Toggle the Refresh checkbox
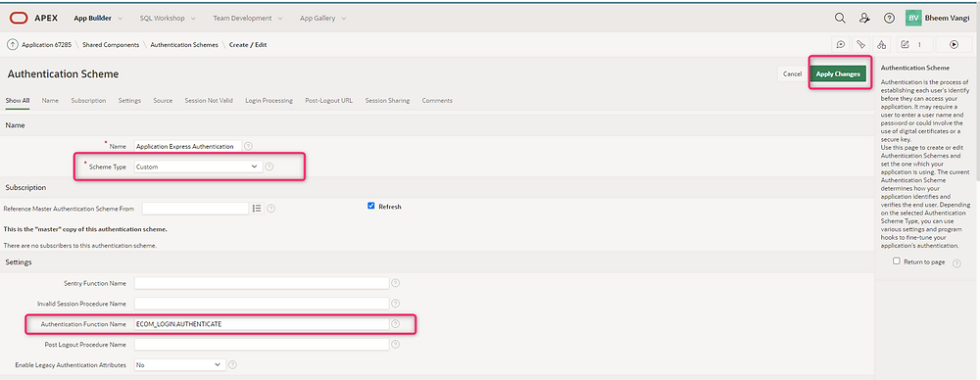 (371, 206)
